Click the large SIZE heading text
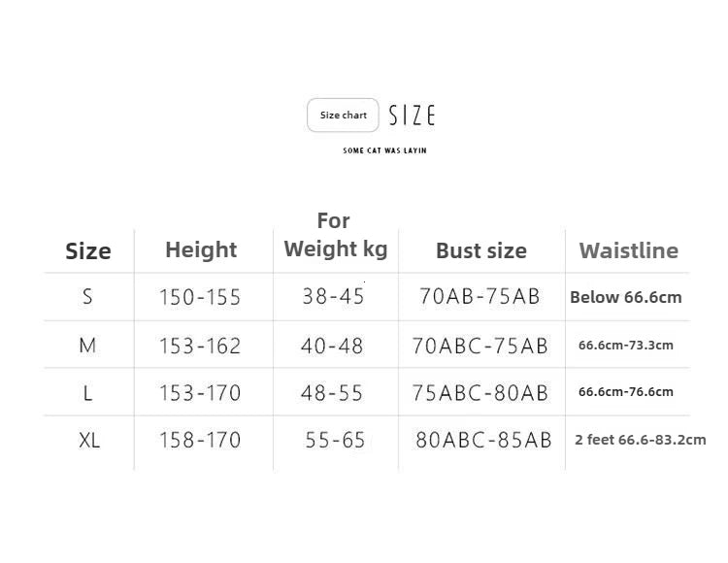 tap(412, 116)
